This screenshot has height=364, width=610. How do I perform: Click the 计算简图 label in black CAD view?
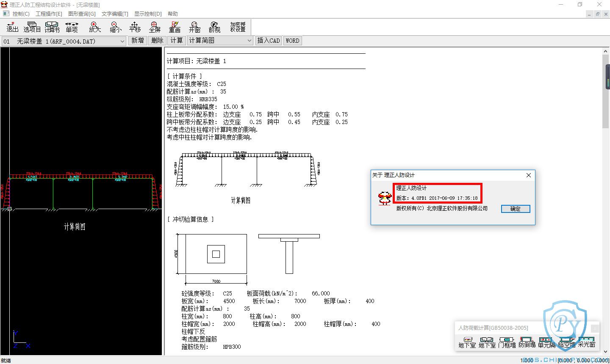(75, 227)
